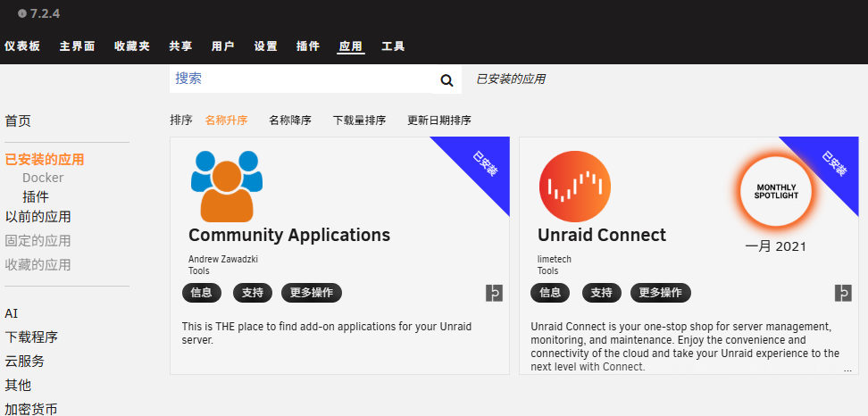Expand the Unraid Connect description ellipsis

click(847, 370)
